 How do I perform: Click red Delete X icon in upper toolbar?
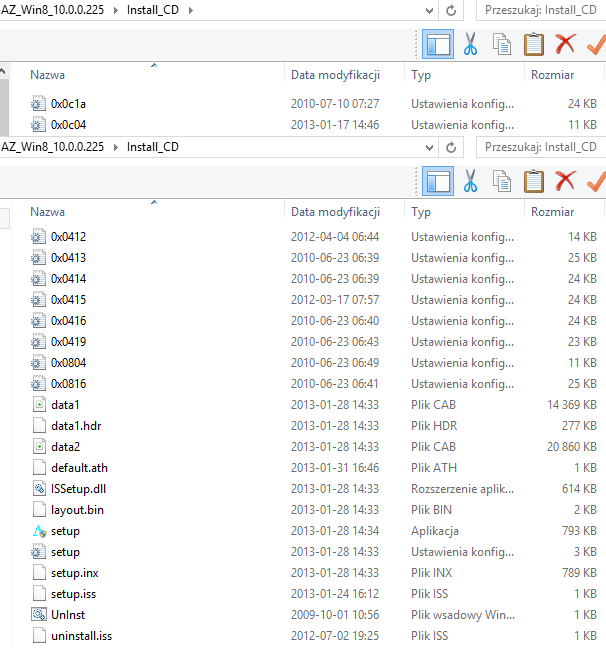(x=565, y=44)
